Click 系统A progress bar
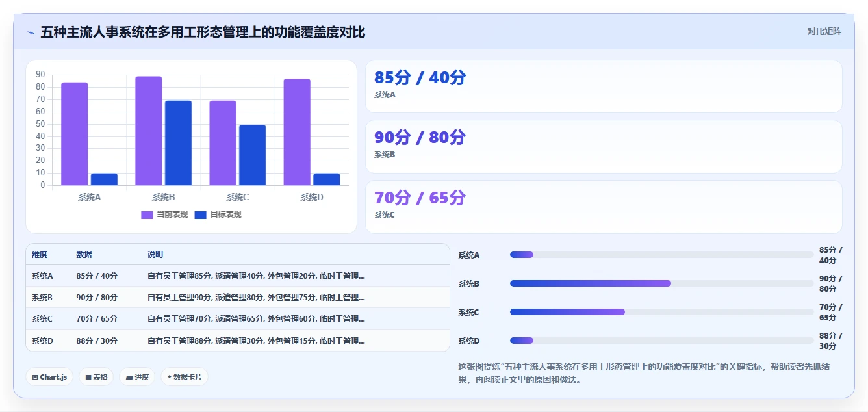This screenshot has height=412, width=868. [x=661, y=255]
